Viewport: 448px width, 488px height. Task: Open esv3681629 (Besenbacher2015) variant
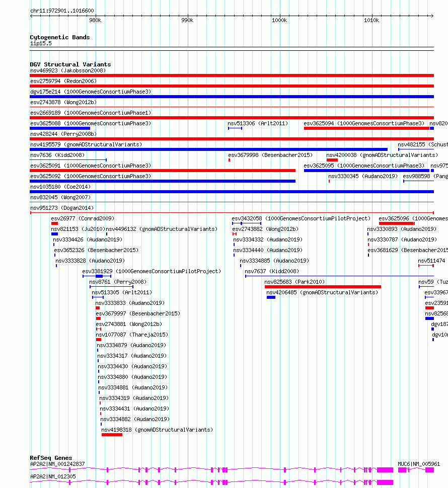(x=408, y=251)
